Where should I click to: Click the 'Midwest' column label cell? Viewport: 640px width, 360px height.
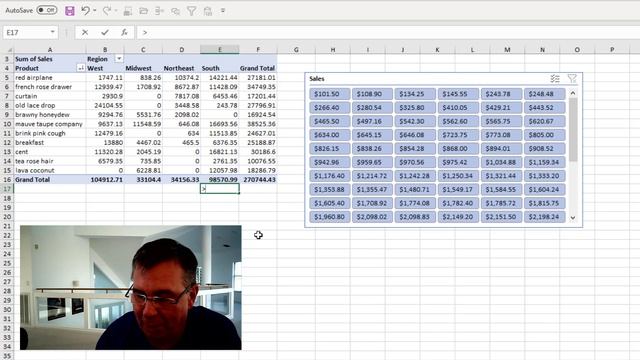143,68
